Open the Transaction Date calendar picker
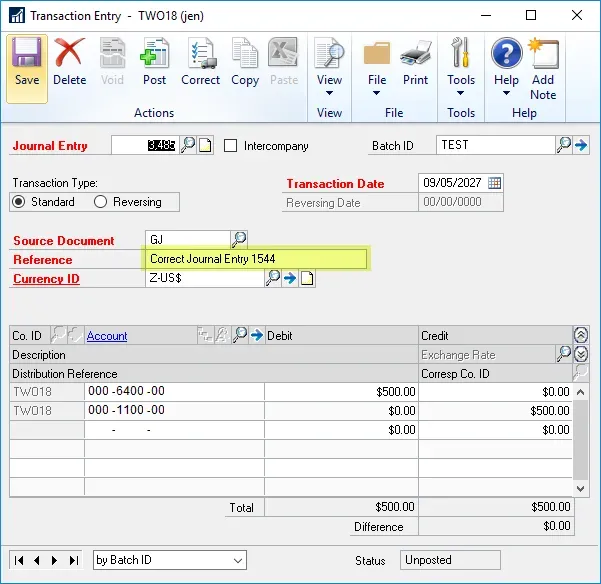The width and height of the screenshot is (601, 584). pyautogui.click(x=494, y=183)
